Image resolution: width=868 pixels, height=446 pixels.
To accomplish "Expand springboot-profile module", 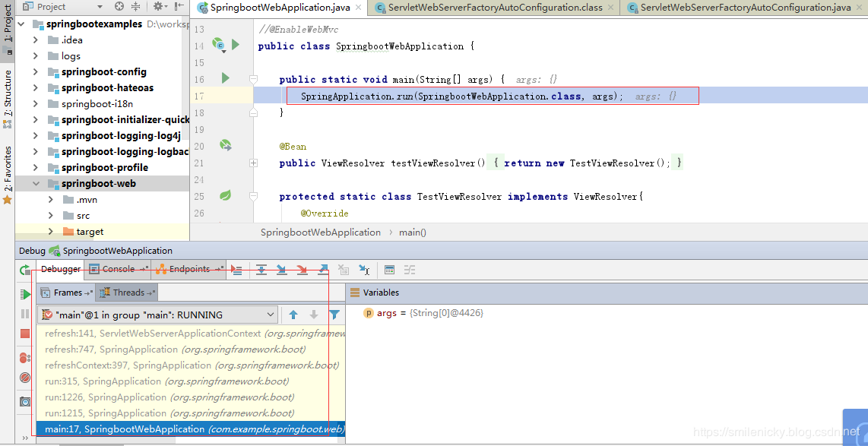I will tap(36, 167).
